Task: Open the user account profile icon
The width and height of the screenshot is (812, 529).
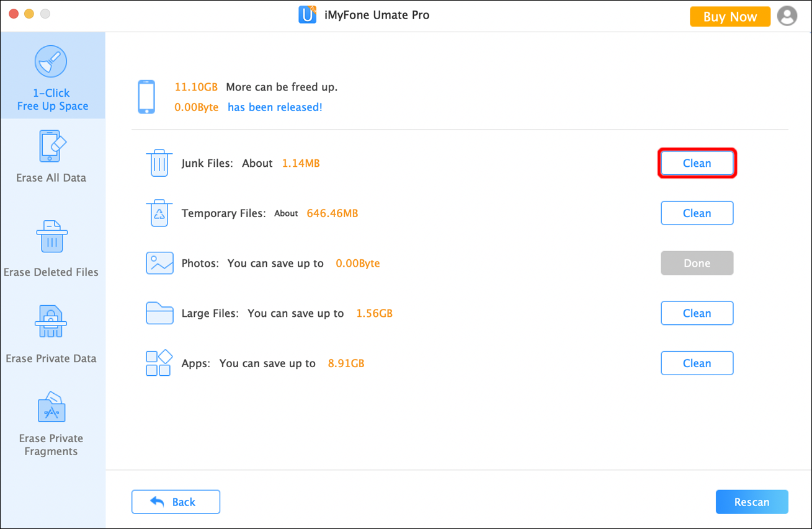Action: (787, 16)
